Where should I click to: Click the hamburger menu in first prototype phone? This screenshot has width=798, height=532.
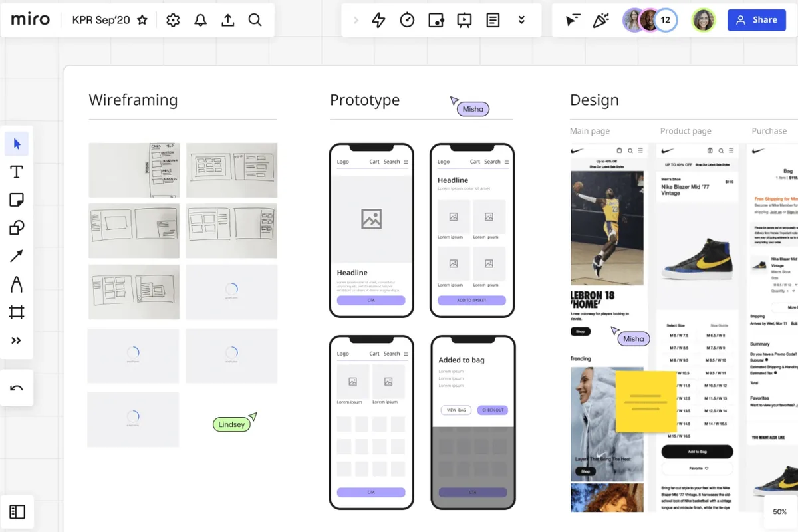click(406, 162)
